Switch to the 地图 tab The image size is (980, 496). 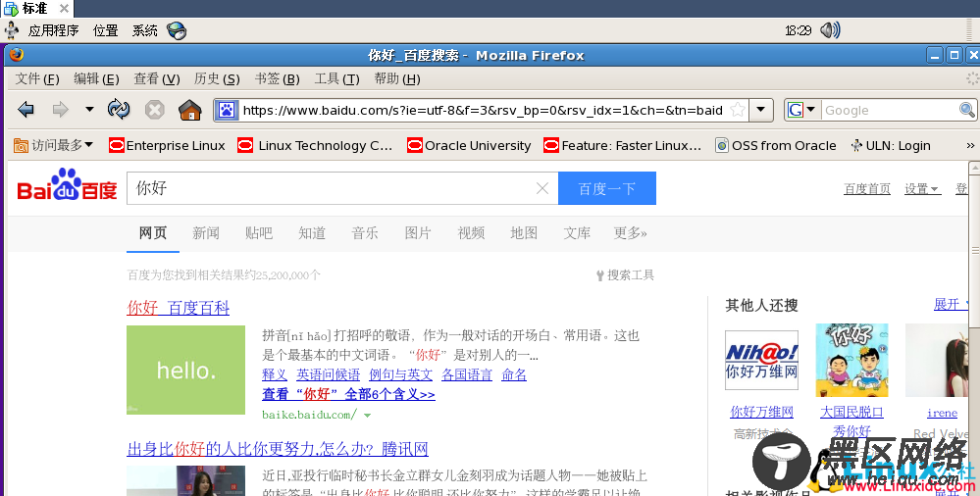click(x=524, y=233)
